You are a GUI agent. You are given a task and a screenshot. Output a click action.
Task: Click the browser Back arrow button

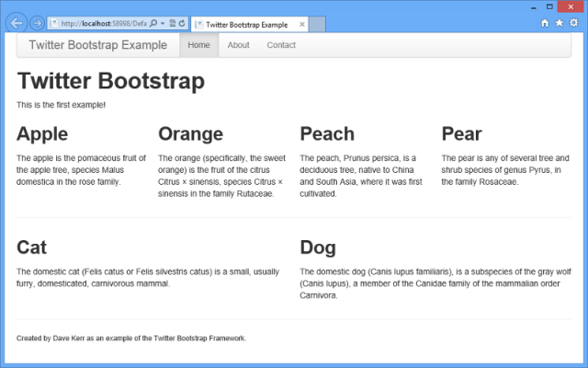[17, 23]
